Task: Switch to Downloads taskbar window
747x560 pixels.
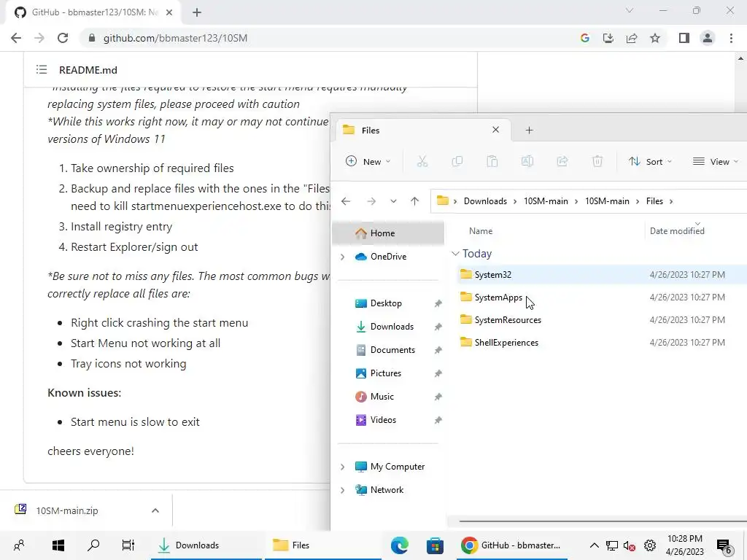Action: [x=206, y=545]
